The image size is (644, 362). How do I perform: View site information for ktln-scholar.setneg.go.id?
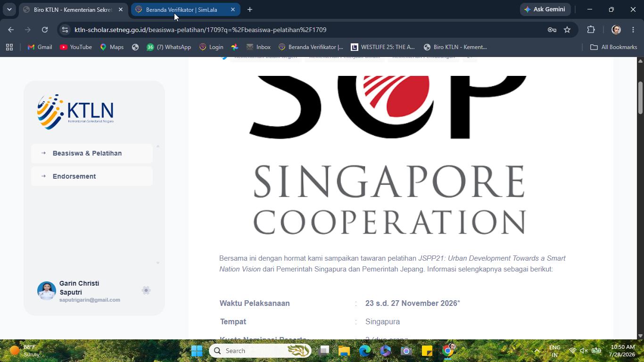pyautogui.click(x=65, y=30)
